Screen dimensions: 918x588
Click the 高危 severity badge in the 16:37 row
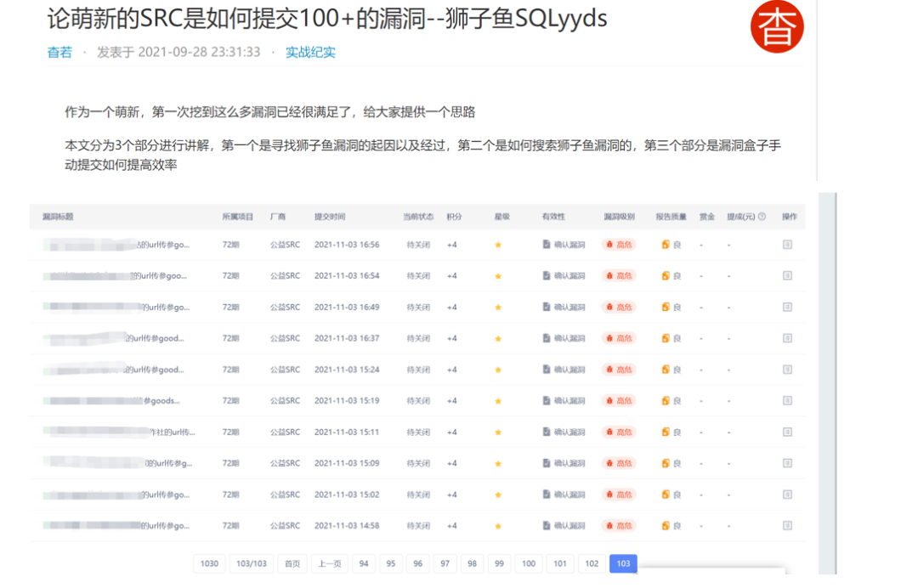(619, 338)
